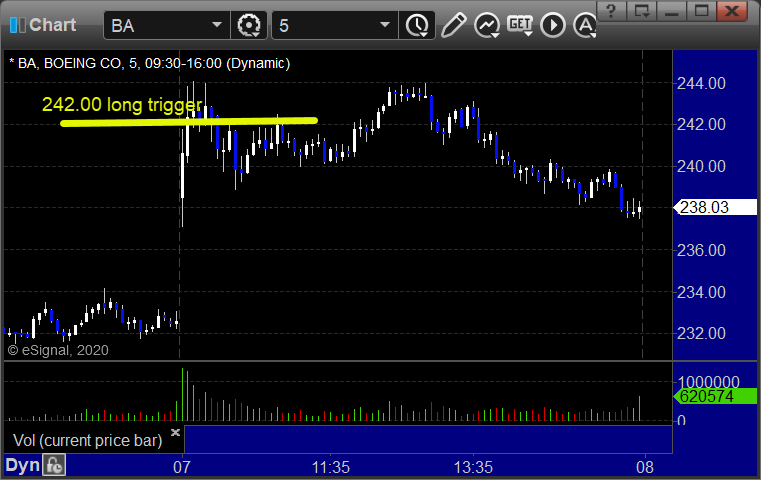
Task: Close the chart window
Action: click(x=732, y=11)
